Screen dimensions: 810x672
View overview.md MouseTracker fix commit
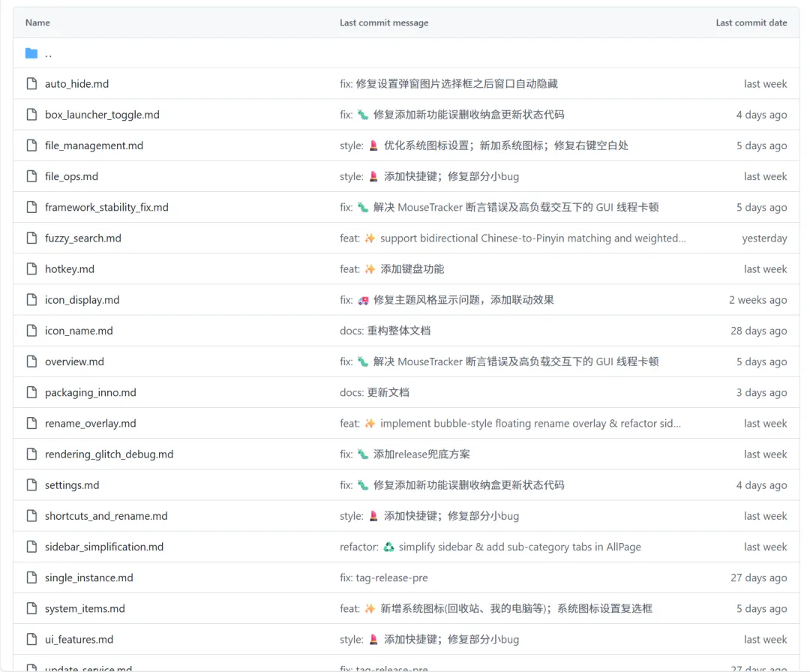(499, 361)
